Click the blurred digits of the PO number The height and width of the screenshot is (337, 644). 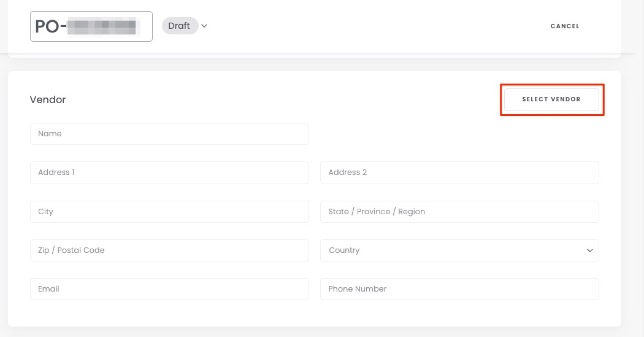102,26
